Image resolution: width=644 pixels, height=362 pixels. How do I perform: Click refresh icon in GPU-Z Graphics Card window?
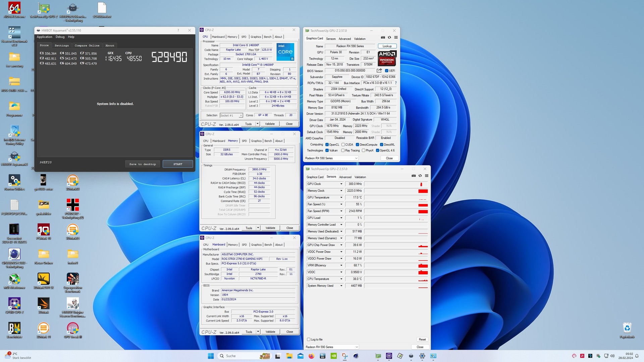tap(389, 38)
